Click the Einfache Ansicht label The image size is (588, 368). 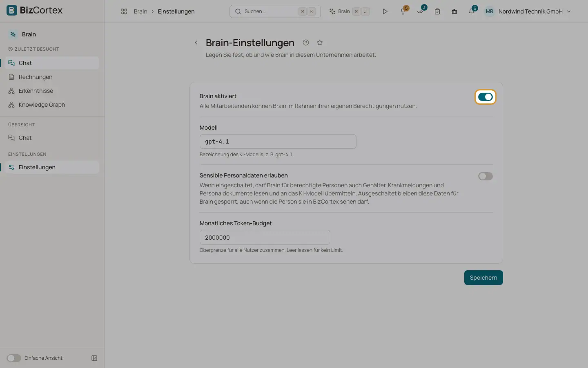tap(43, 358)
